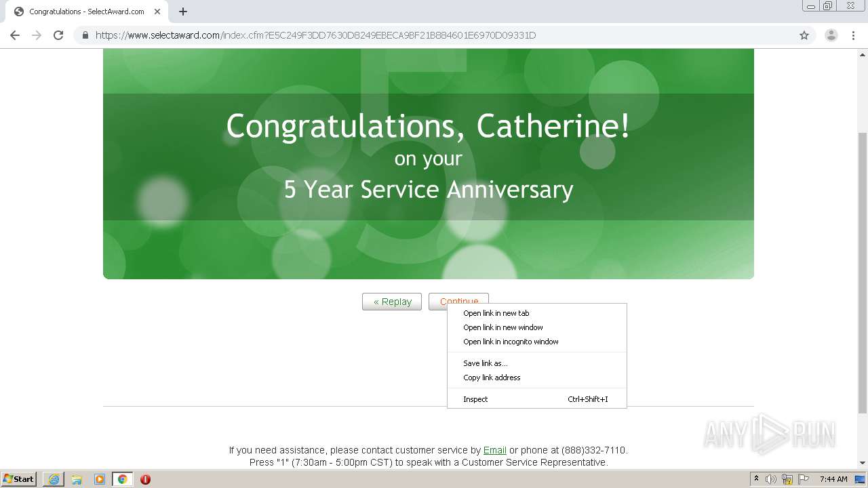Open a new browser tab
This screenshot has width=868, height=488.
[x=183, y=12]
